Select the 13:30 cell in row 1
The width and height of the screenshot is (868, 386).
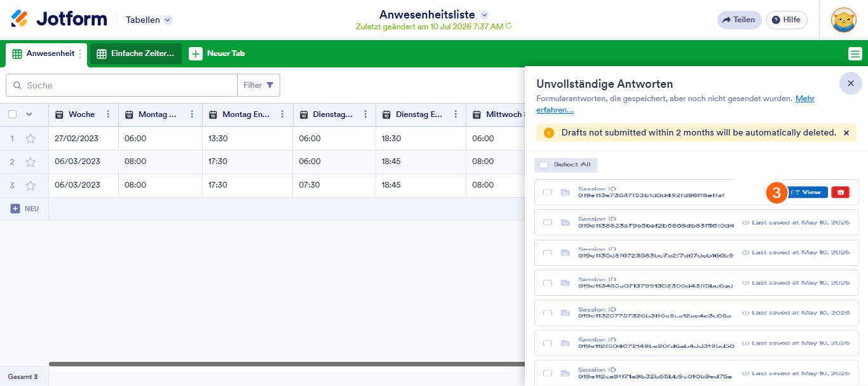[x=248, y=138]
